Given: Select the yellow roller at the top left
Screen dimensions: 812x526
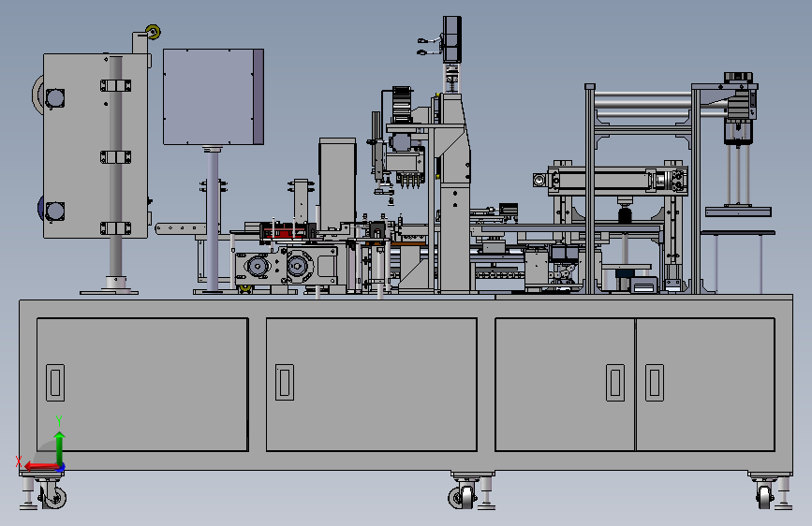Looking at the screenshot, I should [153, 32].
